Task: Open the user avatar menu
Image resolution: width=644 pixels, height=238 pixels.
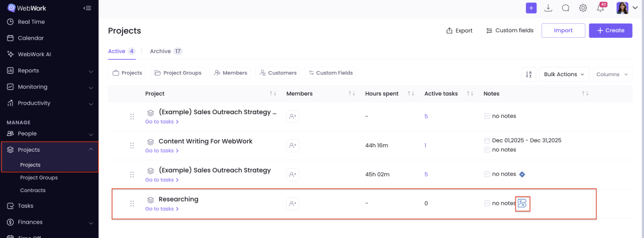Action: pyautogui.click(x=628, y=8)
